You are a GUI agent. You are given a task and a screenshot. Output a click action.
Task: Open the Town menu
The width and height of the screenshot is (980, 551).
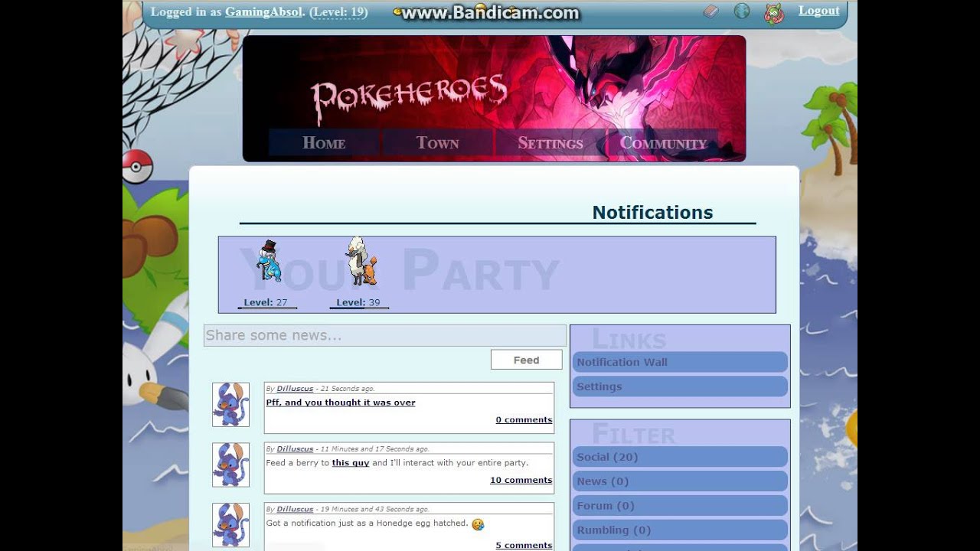[437, 143]
